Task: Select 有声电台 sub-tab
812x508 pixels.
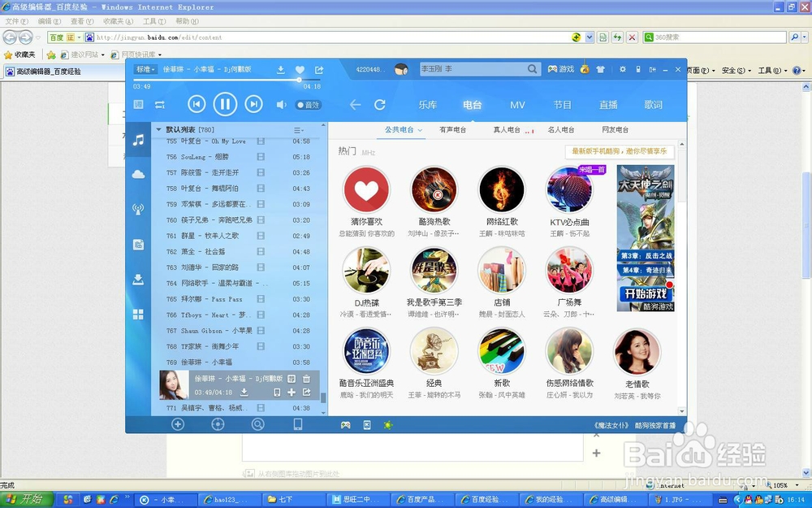Action: [x=452, y=129]
